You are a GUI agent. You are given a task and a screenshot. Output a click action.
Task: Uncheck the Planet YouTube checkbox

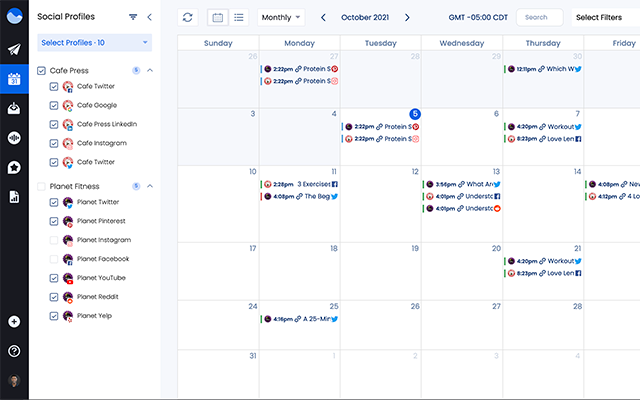[x=54, y=278]
